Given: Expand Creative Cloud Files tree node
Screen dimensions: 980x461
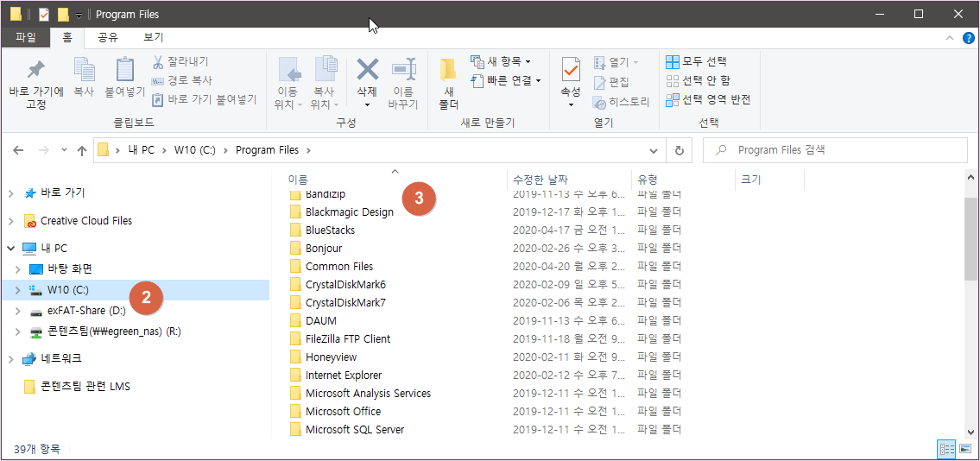Looking at the screenshot, I should coord(10,220).
